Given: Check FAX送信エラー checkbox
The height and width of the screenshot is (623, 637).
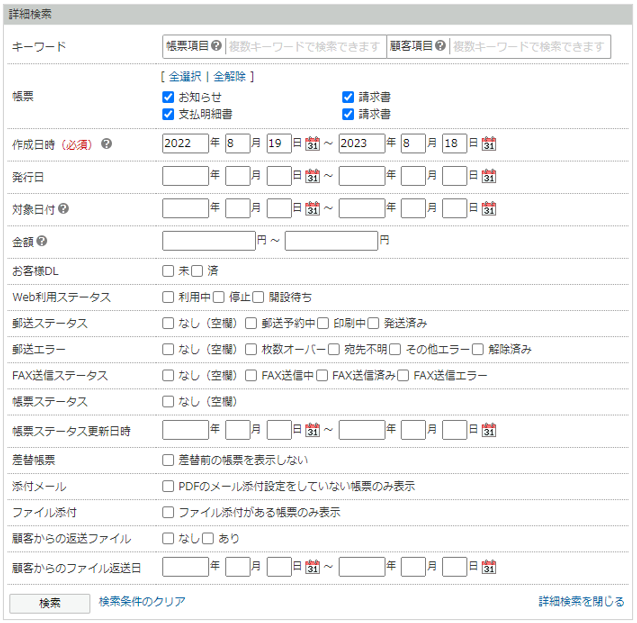Looking at the screenshot, I should (403, 375).
